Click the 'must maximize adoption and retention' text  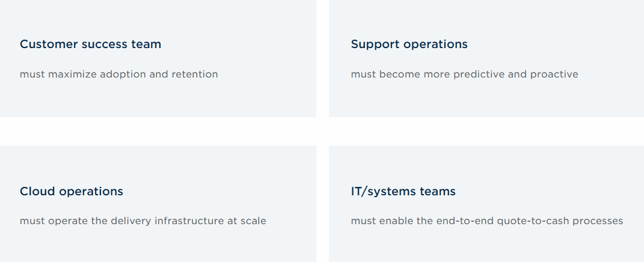[118, 75]
